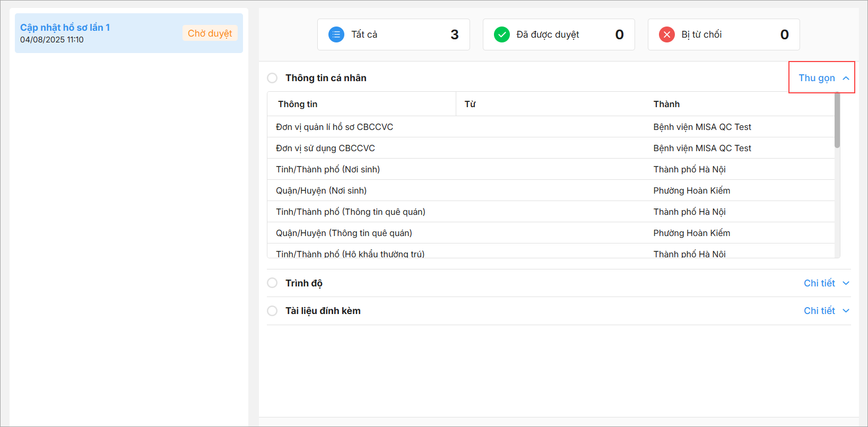Filter by Bị từ chối items
The height and width of the screenshot is (427, 868).
pos(724,34)
